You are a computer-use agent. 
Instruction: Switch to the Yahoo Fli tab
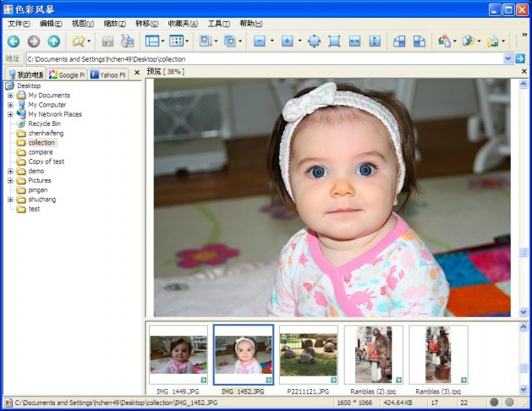click(x=107, y=74)
